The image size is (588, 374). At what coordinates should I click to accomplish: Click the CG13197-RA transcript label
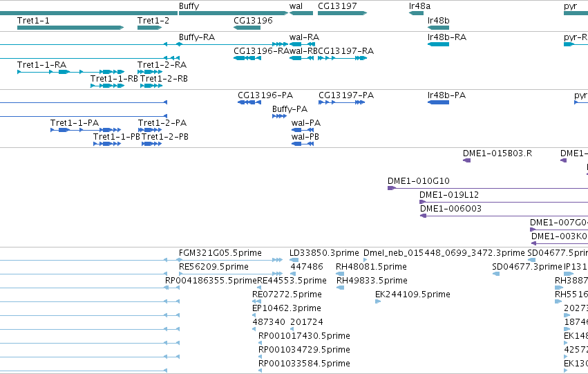coord(345,50)
